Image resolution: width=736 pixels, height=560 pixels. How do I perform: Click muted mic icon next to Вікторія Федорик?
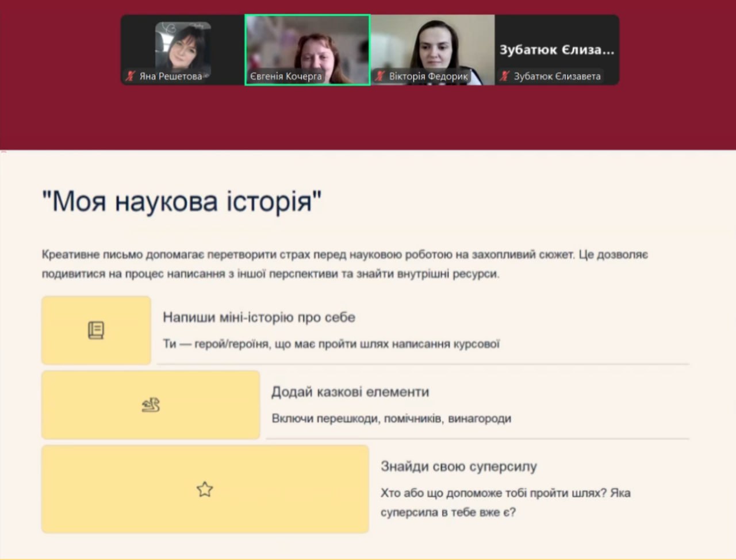point(380,76)
